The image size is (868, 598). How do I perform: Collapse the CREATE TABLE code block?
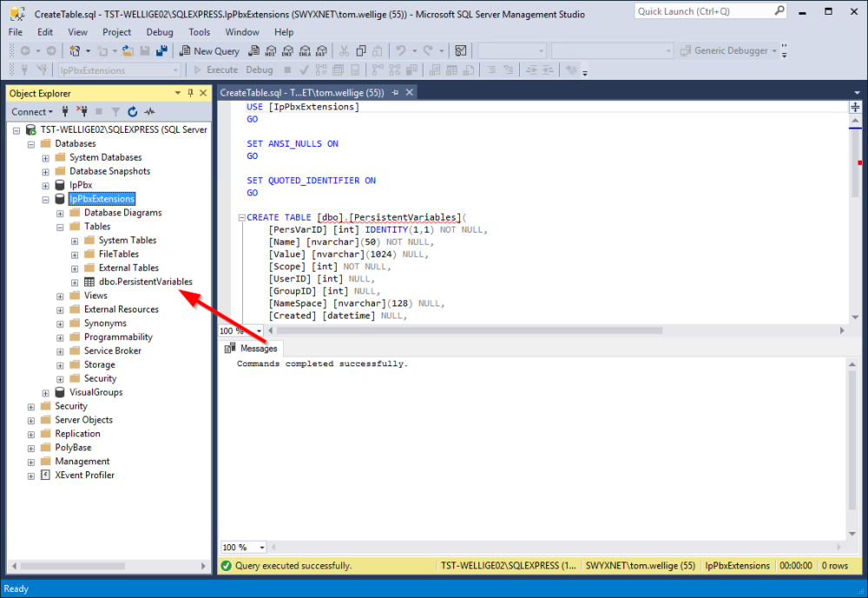click(x=241, y=218)
